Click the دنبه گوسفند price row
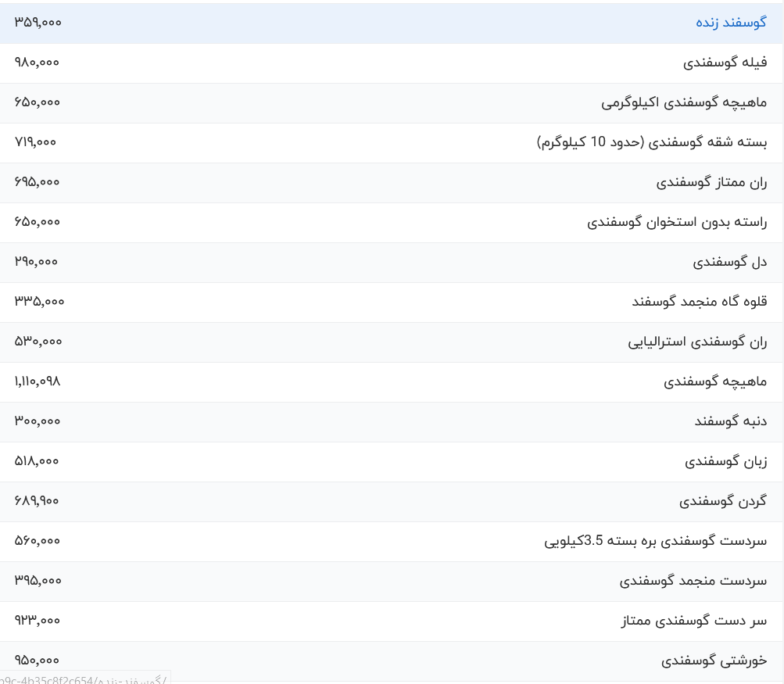The image size is (784, 684). click(x=729, y=421)
